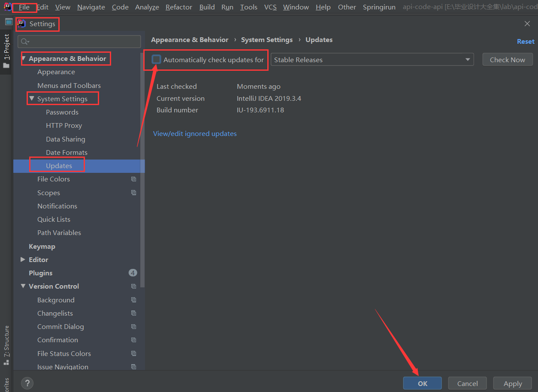Click the Reset link
Screen dimensions: 538x392
[526, 42]
